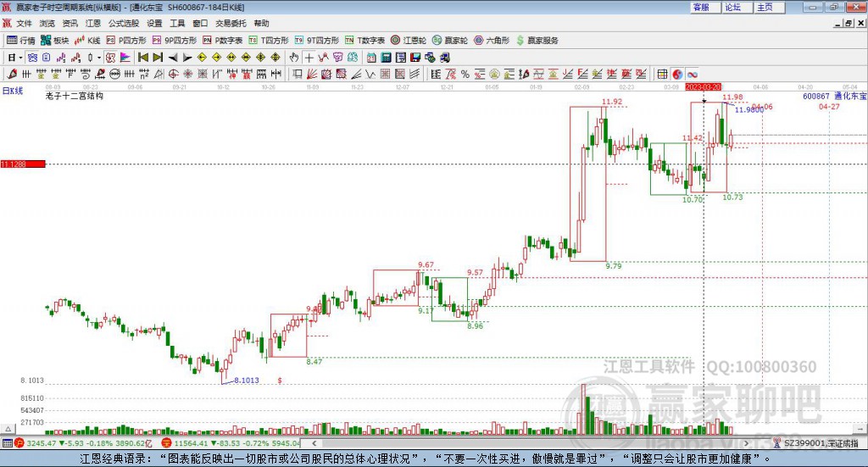Click yellow diamond with left arrow

(202, 58)
